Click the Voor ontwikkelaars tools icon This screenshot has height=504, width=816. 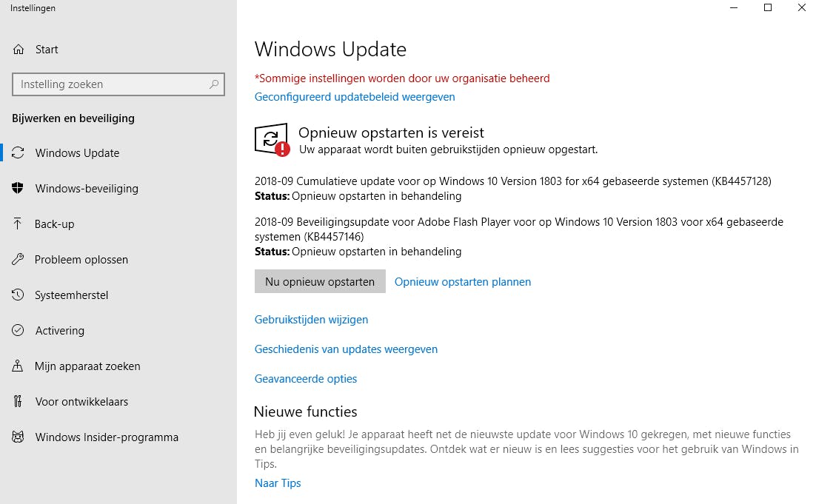click(19, 402)
